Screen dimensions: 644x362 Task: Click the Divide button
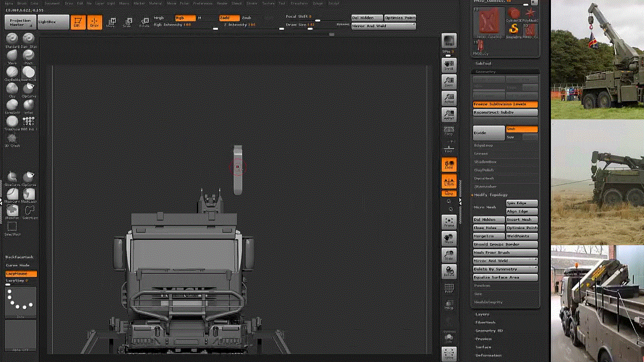[x=489, y=133]
